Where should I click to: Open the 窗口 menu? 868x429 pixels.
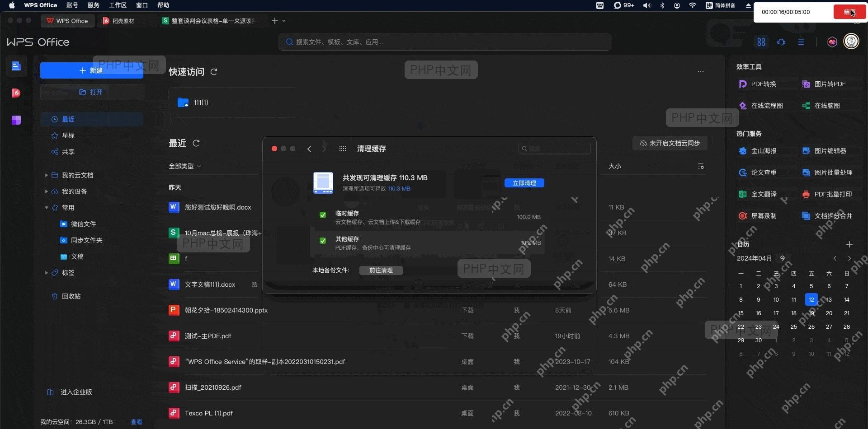(x=142, y=5)
